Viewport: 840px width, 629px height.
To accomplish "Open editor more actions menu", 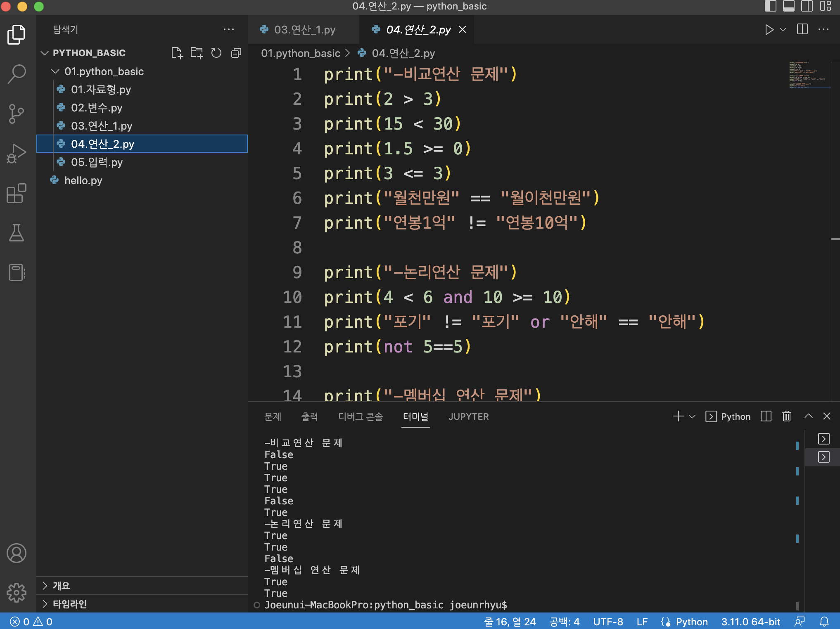I will (x=823, y=29).
